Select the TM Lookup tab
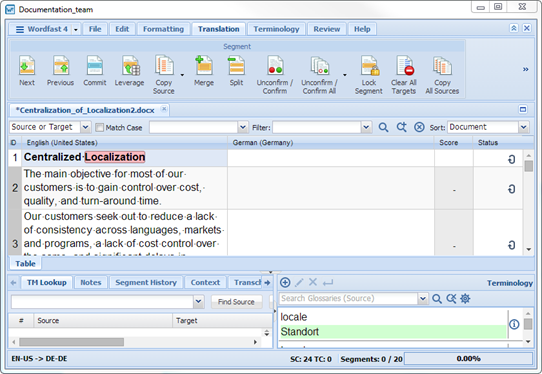The height and width of the screenshot is (374, 542). pos(47,282)
